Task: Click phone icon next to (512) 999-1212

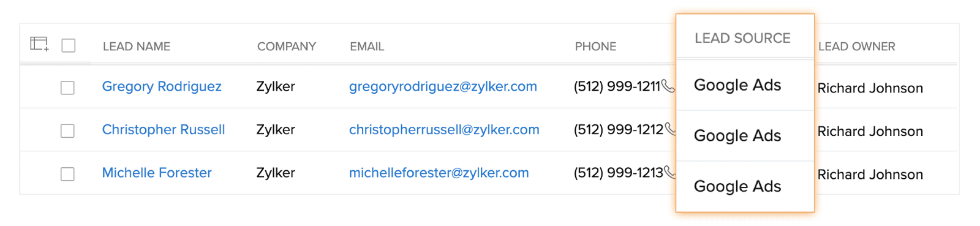Action: pyautogui.click(x=670, y=129)
